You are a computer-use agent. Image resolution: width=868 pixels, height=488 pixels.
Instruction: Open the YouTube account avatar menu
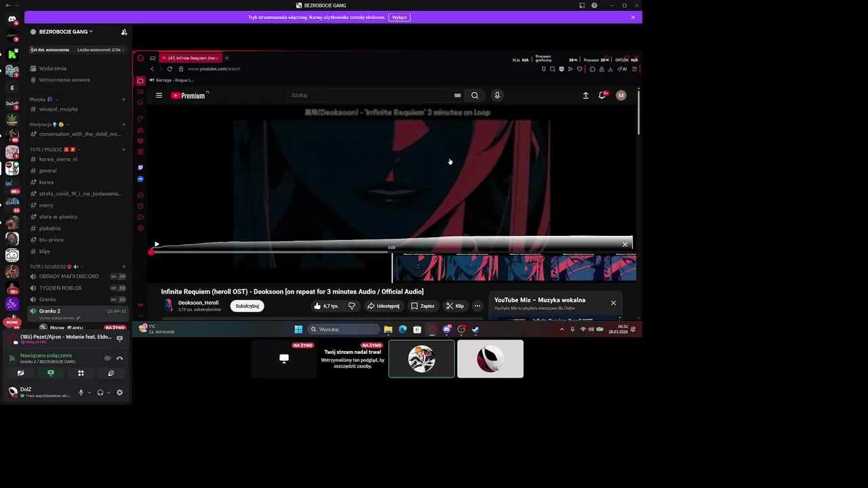tap(620, 96)
